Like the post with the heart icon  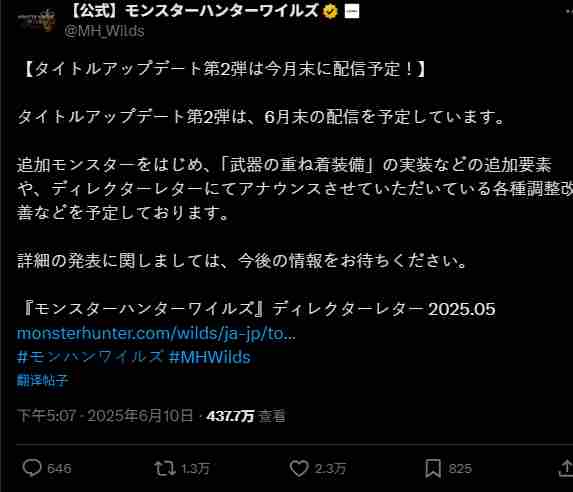[x=299, y=468]
